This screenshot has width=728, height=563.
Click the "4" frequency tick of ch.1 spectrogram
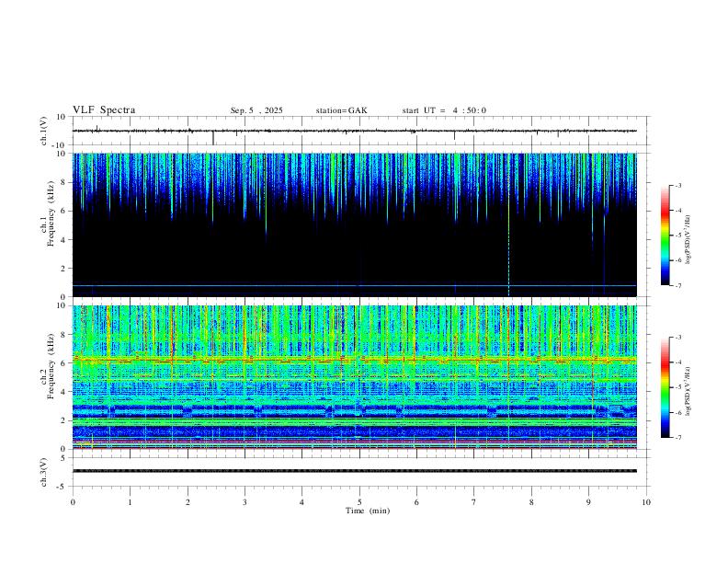click(x=64, y=240)
